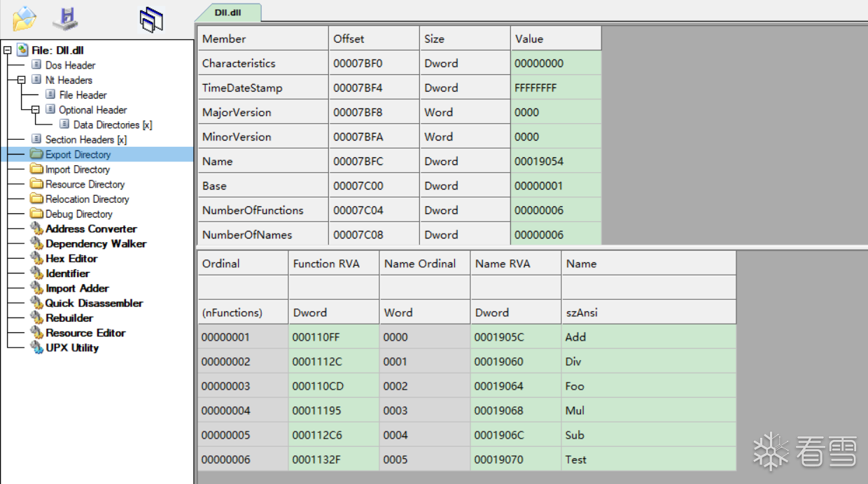The width and height of the screenshot is (868, 484).
Task: Click the Name RVA column header
Action: (x=516, y=264)
